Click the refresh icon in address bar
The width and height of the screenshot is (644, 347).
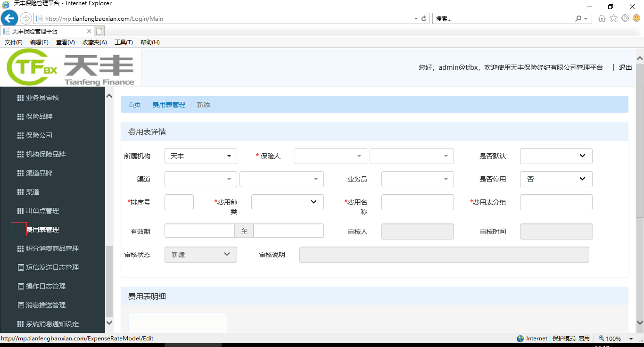(x=424, y=19)
